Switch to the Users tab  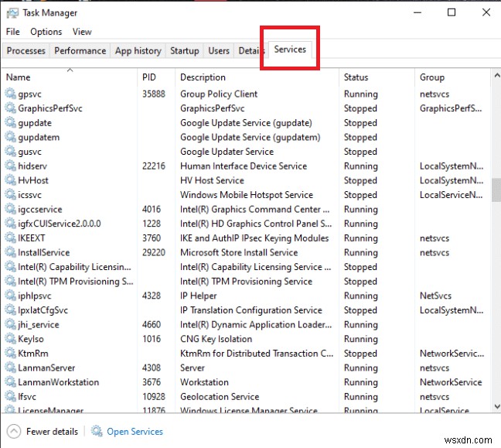pyautogui.click(x=219, y=51)
